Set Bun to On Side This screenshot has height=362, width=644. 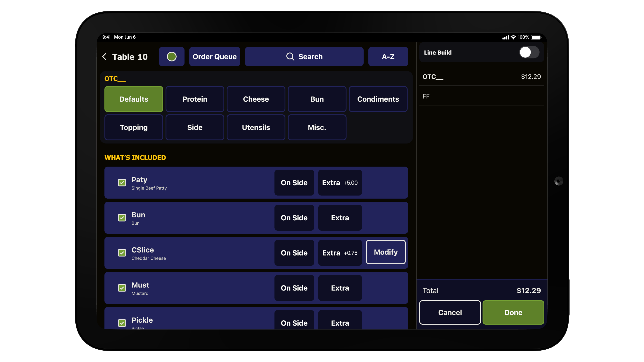click(294, 218)
